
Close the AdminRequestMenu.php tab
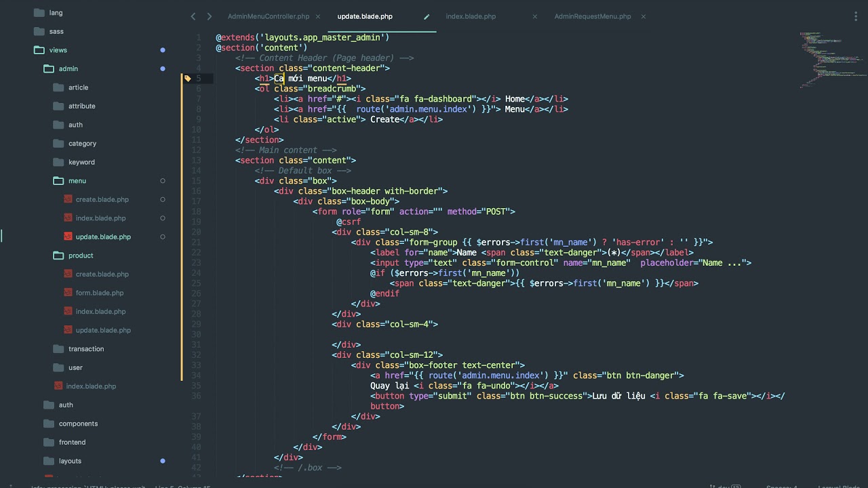click(644, 16)
